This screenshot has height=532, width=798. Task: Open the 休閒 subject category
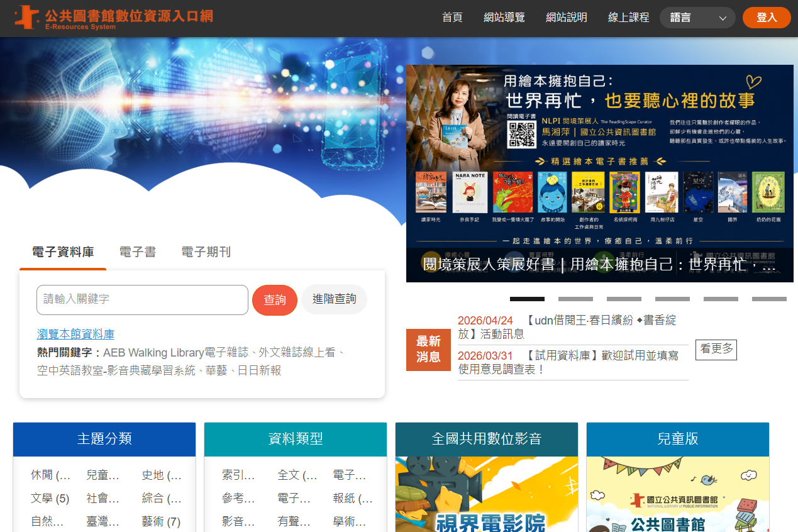click(50, 475)
